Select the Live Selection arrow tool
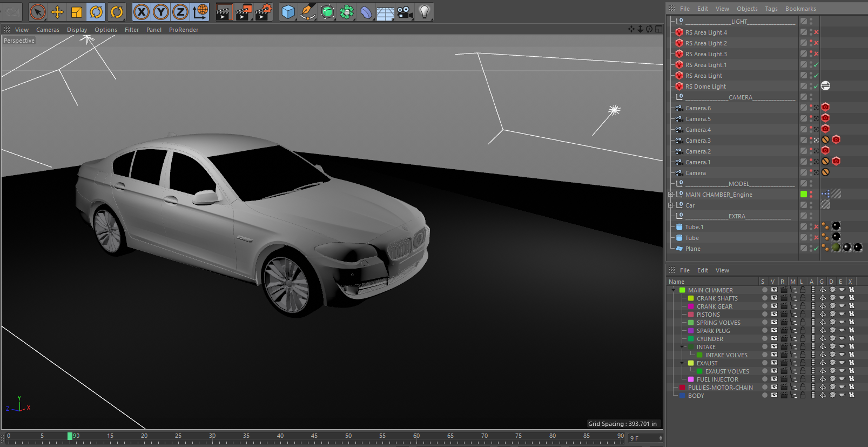 37,12
